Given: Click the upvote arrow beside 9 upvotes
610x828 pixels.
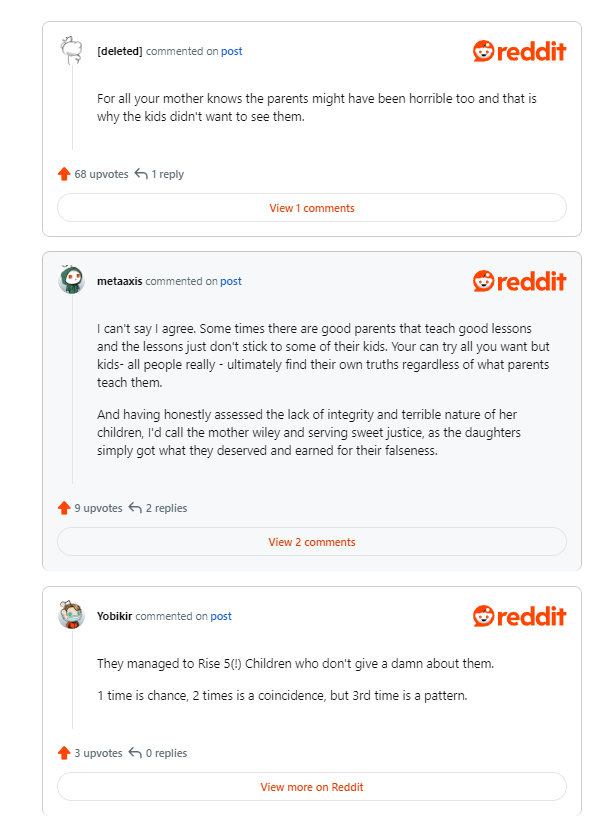Looking at the screenshot, I should click(65, 508).
